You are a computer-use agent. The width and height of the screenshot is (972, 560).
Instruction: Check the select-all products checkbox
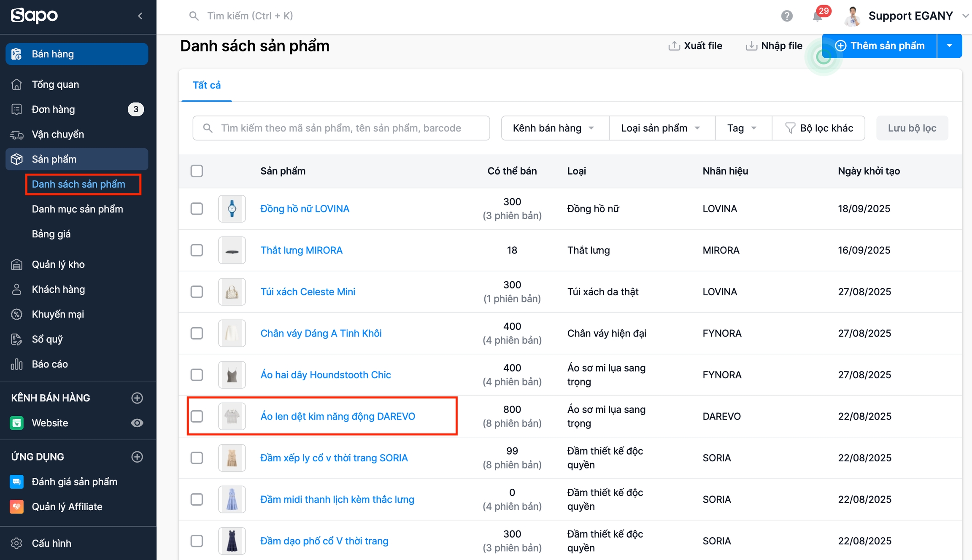(197, 171)
